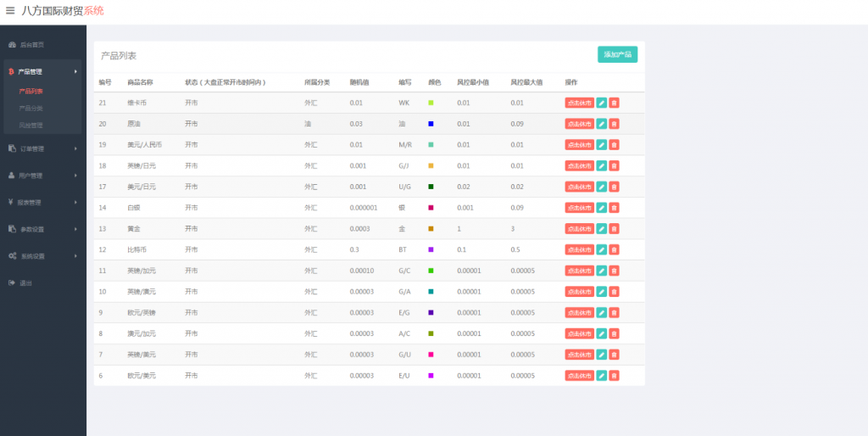
Task: Click the edit pencil icon for 维卡币
Action: (x=601, y=103)
